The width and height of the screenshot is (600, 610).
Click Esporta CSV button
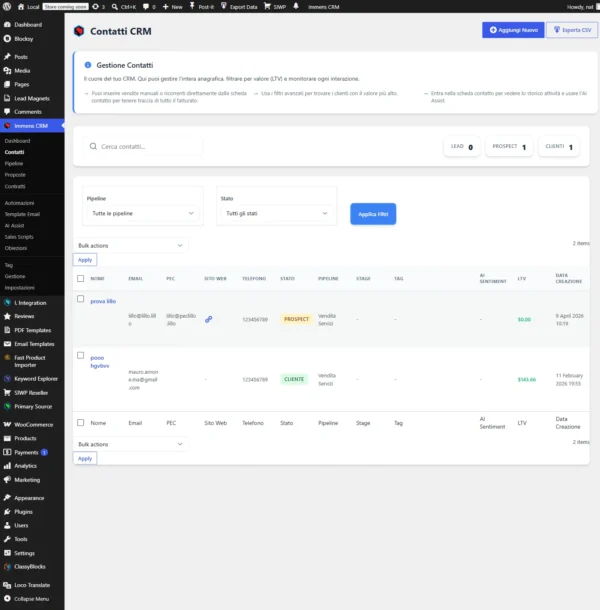pos(572,30)
